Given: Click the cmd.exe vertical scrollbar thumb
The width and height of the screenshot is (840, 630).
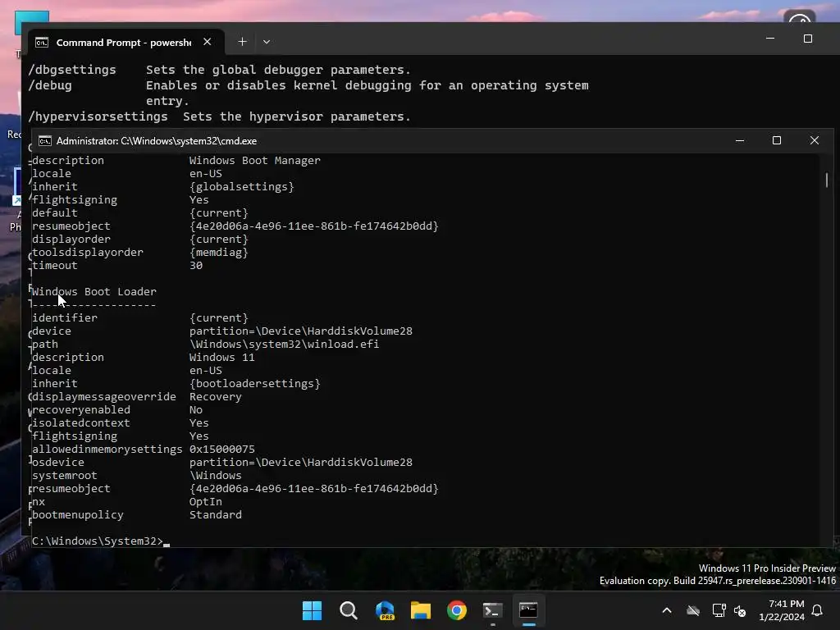Looking at the screenshot, I should pyautogui.click(x=827, y=180).
